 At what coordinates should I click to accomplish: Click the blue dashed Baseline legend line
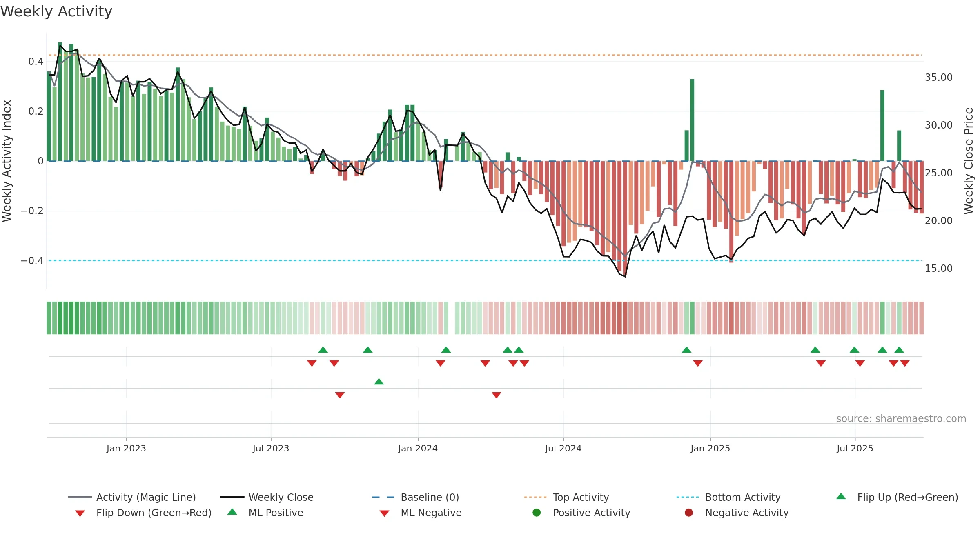pyautogui.click(x=383, y=497)
